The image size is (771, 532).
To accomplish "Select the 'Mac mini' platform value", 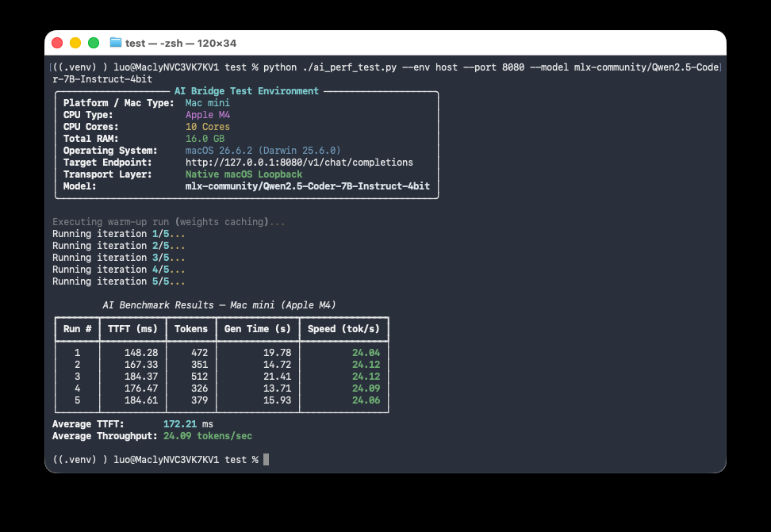I will coord(208,103).
